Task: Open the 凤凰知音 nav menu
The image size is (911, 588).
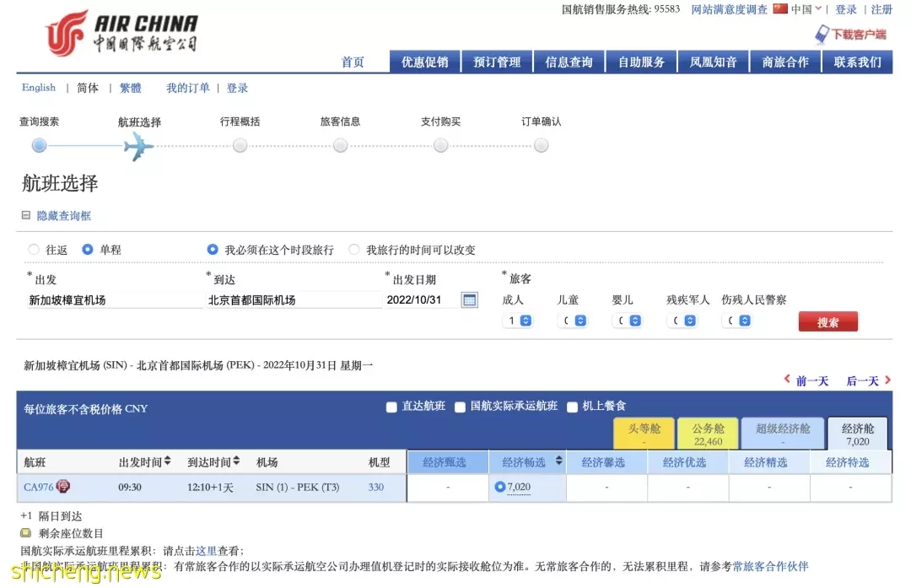Action: point(713,62)
